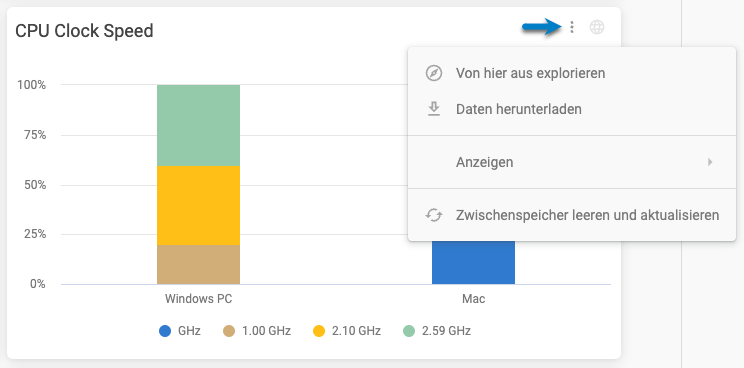Click the compass icon for exploring
Image resolution: width=744 pixels, height=368 pixels.
pos(434,74)
